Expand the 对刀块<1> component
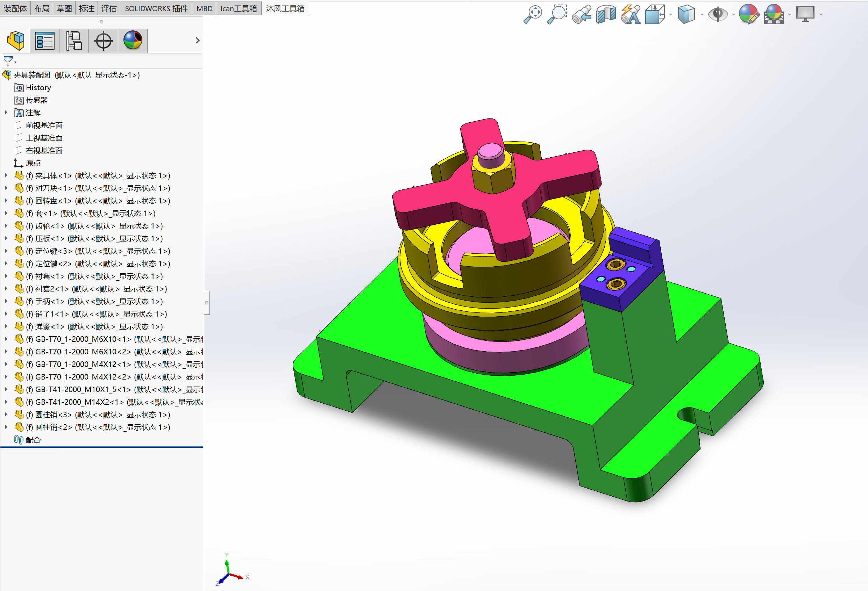Viewport: 868px width, 591px height. [6, 188]
